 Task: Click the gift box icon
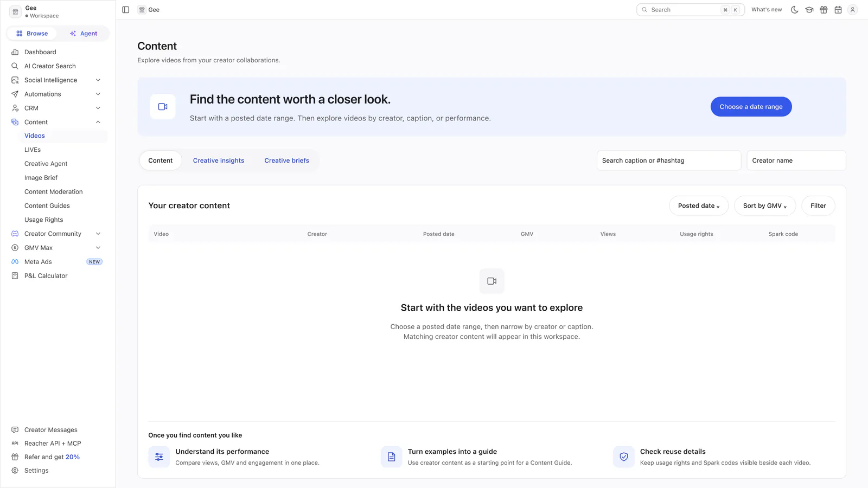824,10
